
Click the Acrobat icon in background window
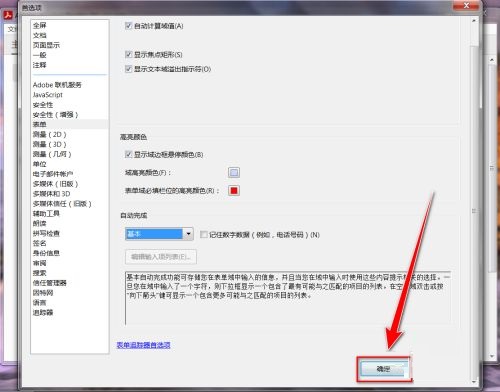click(7, 15)
